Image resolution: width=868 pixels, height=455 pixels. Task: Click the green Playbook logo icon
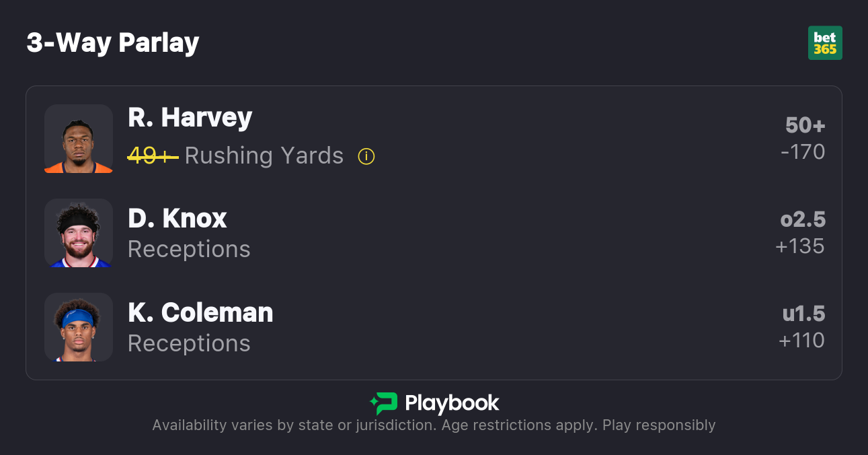(383, 404)
